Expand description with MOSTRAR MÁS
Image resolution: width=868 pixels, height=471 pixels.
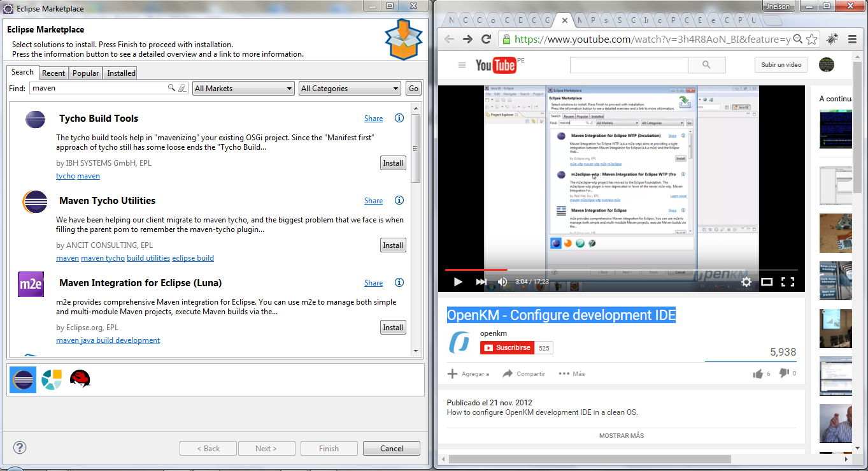pyautogui.click(x=621, y=436)
